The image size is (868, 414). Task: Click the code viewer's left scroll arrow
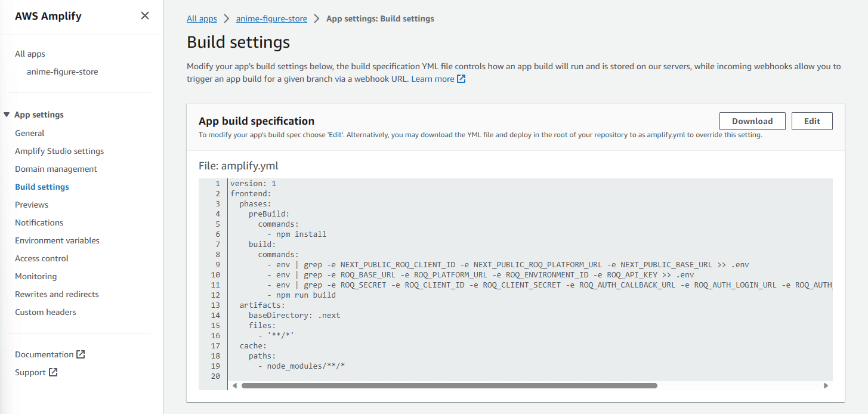[234, 386]
